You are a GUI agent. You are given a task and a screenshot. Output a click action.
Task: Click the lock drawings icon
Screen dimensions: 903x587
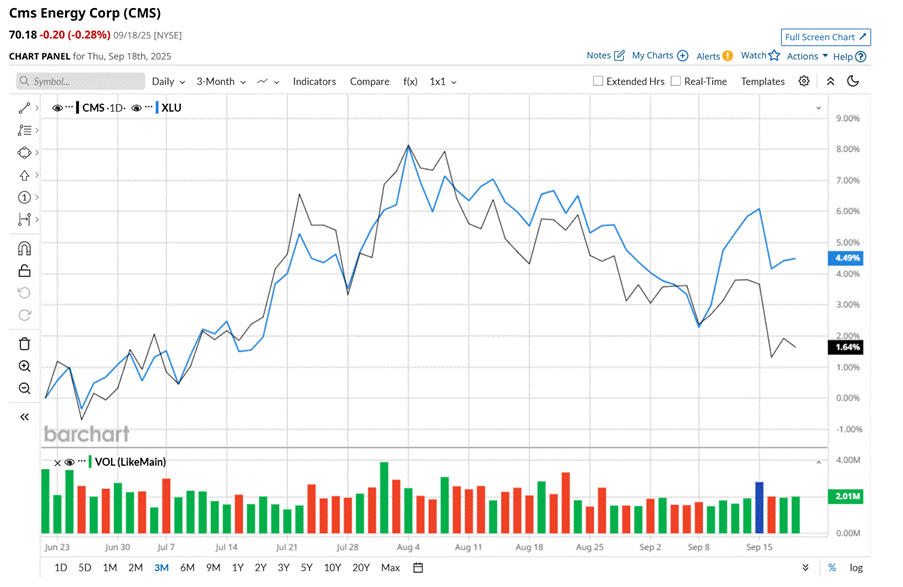point(24,270)
